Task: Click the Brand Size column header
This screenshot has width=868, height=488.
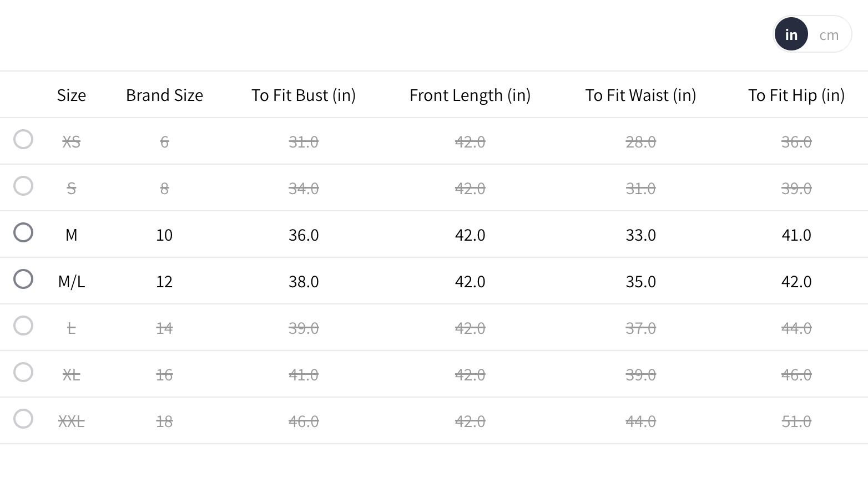Action: coord(164,95)
